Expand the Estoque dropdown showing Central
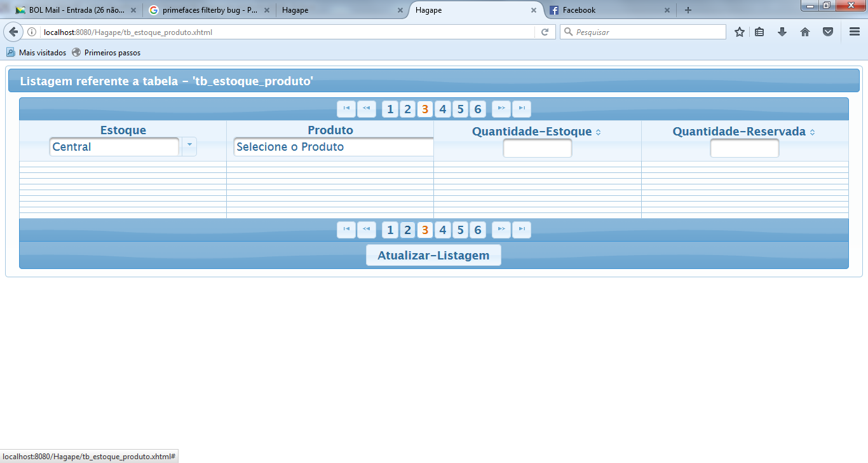This screenshot has width=868, height=463. [x=189, y=147]
